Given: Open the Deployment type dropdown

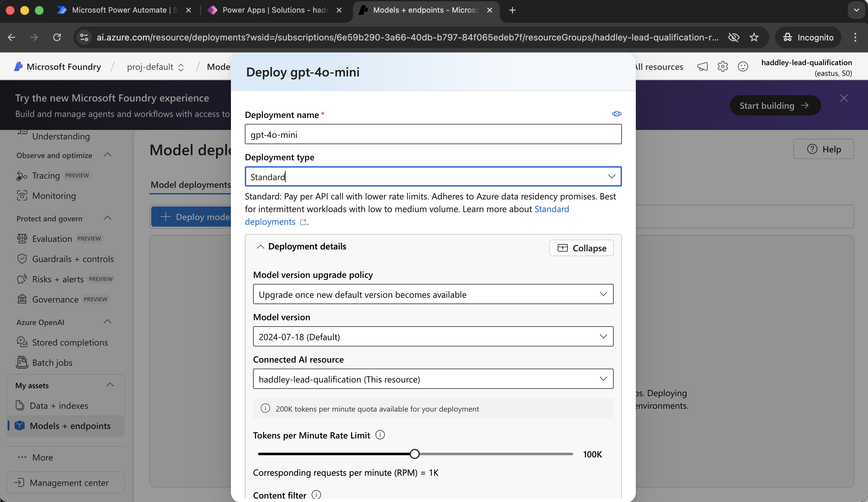Looking at the screenshot, I should (x=433, y=177).
